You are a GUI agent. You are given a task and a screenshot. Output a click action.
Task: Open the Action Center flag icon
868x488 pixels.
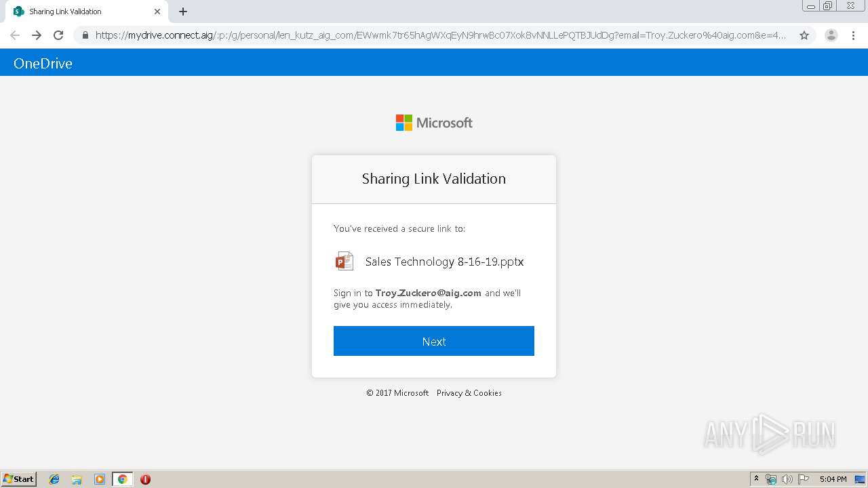tap(804, 479)
